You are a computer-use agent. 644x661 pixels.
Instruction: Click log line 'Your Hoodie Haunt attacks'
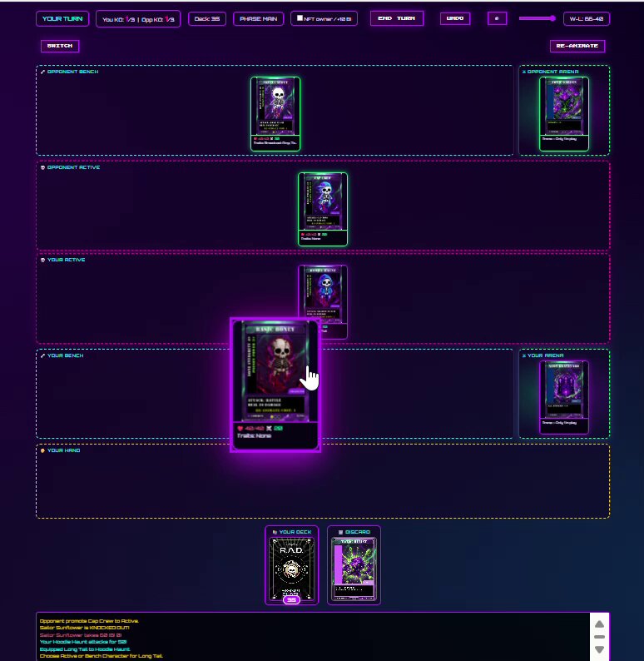tap(83, 642)
